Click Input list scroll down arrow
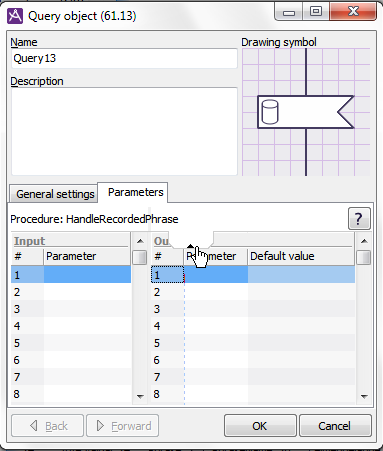383x451 pixels. [x=140, y=396]
